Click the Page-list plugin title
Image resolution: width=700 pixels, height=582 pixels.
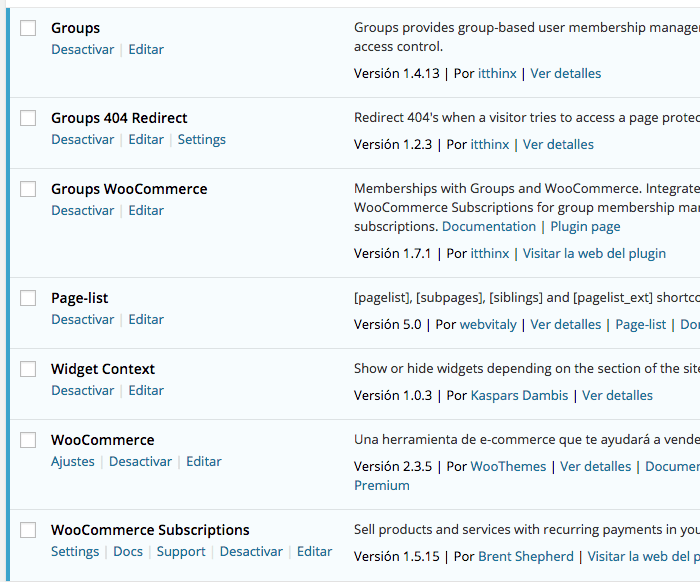coord(79,298)
